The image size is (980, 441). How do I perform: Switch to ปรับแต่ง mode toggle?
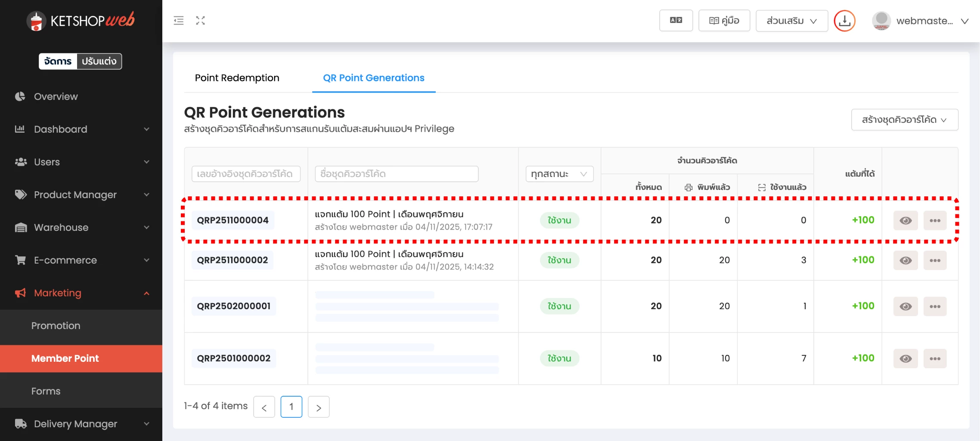coord(99,61)
